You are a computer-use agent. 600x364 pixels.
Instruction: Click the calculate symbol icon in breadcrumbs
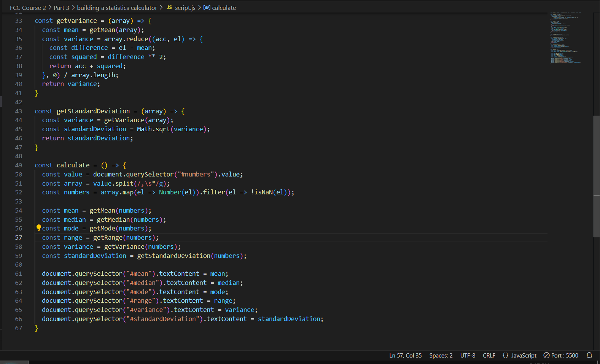pos(207,8)
